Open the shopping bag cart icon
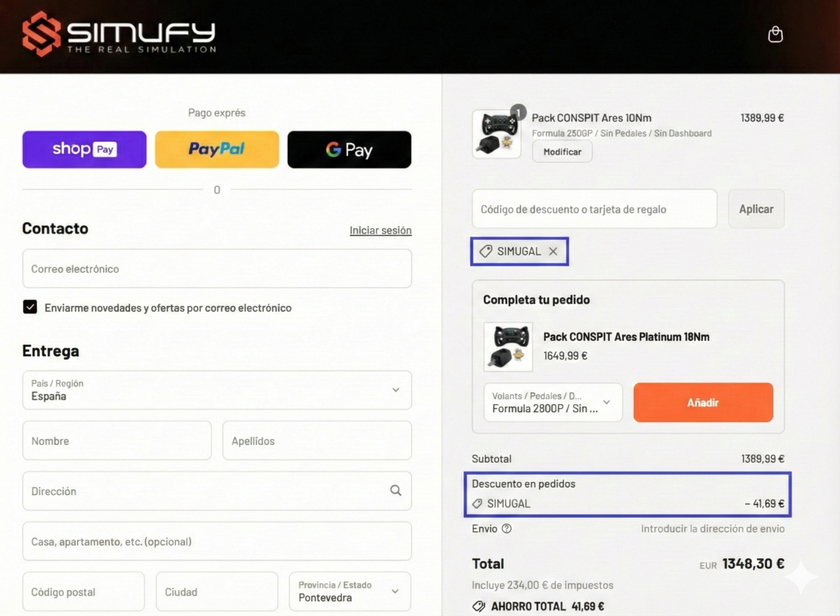The height and width of the screenshot is (616, 840). (775, 34)
